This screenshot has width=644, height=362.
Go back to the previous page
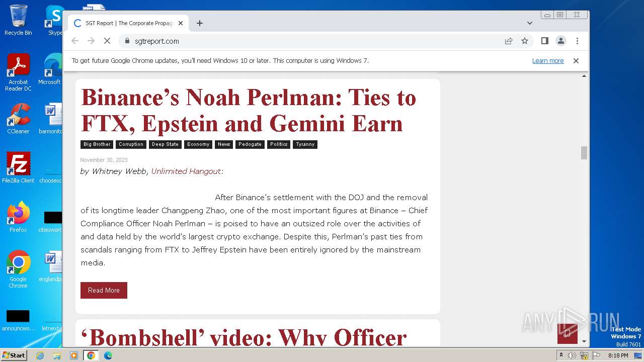click(x=75, y=41)
